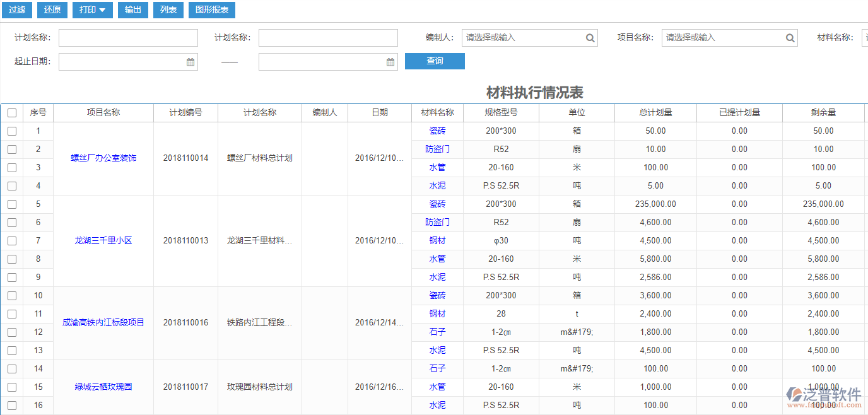Click the 还原 (Restore) toolbar button

point(52,10)
